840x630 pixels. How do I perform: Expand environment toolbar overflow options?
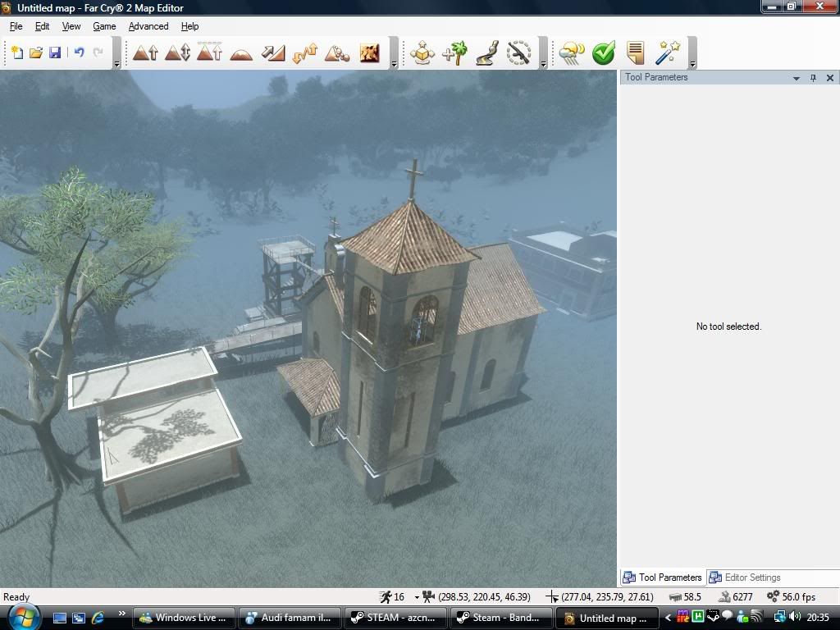[692, 64]
